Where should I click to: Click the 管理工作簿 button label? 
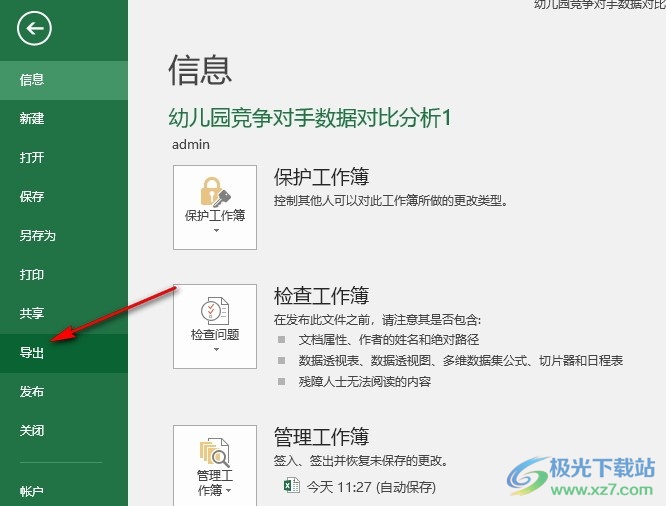pyautogui.click(x=214, y=483)
